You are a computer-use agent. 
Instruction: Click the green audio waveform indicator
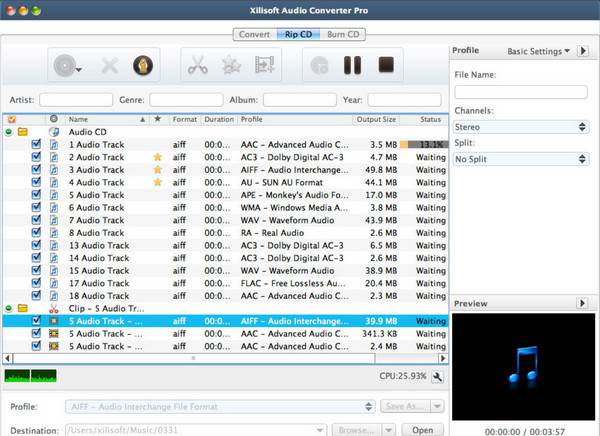(31, 376)
